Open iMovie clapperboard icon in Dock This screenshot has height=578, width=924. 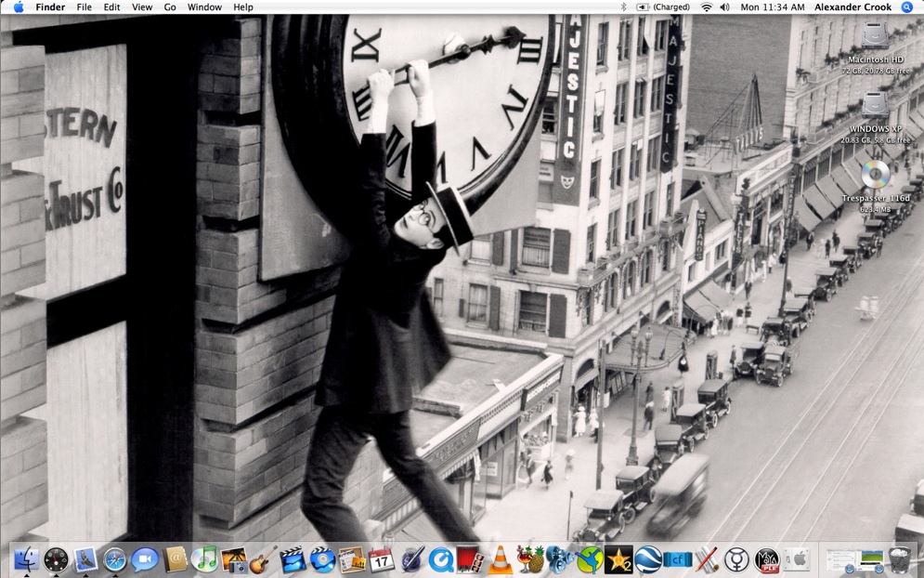(293, 559)
